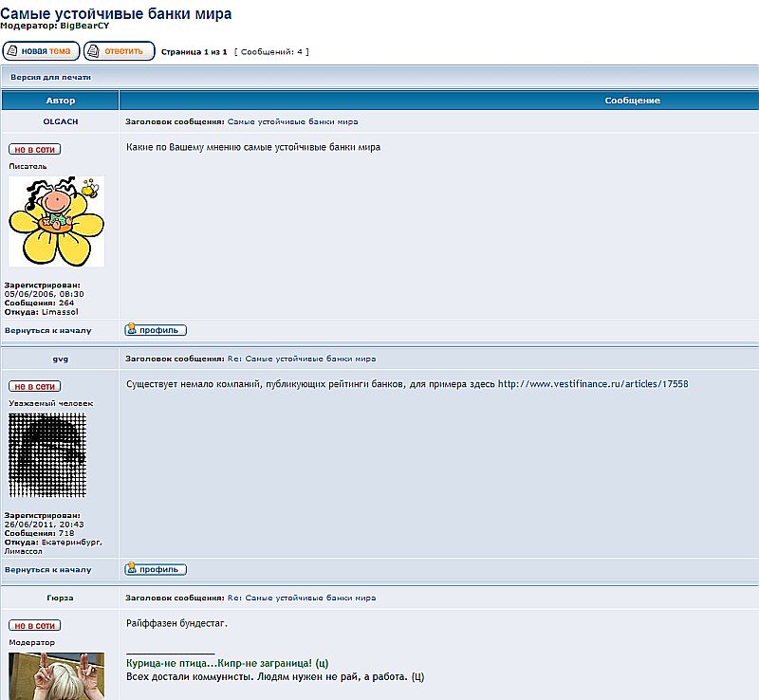Click gvg's 'не в сети' offline status icon
This screenshot has width=759, height=700.
(35, 386)
